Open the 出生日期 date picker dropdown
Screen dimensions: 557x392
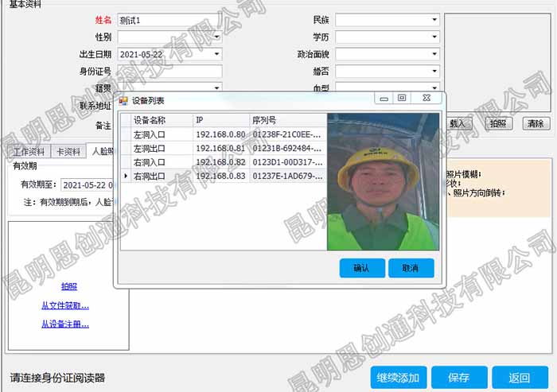216,54
